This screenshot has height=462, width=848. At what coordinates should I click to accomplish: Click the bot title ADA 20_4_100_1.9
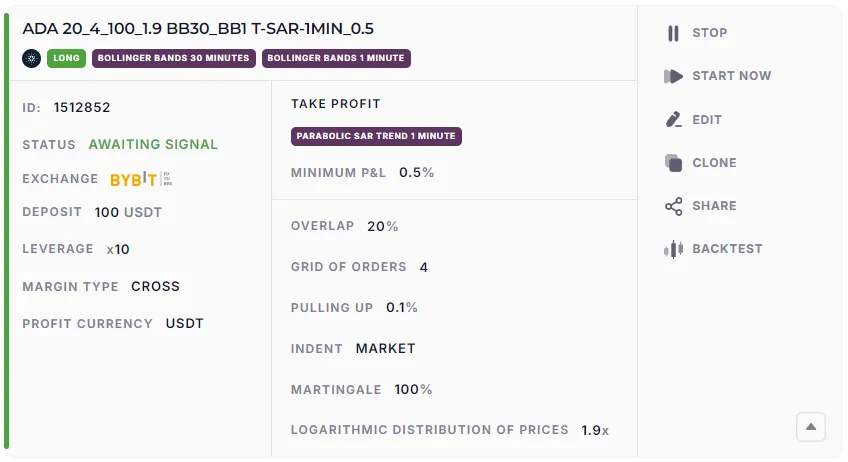pyautogui.click(x=198, y=29)
